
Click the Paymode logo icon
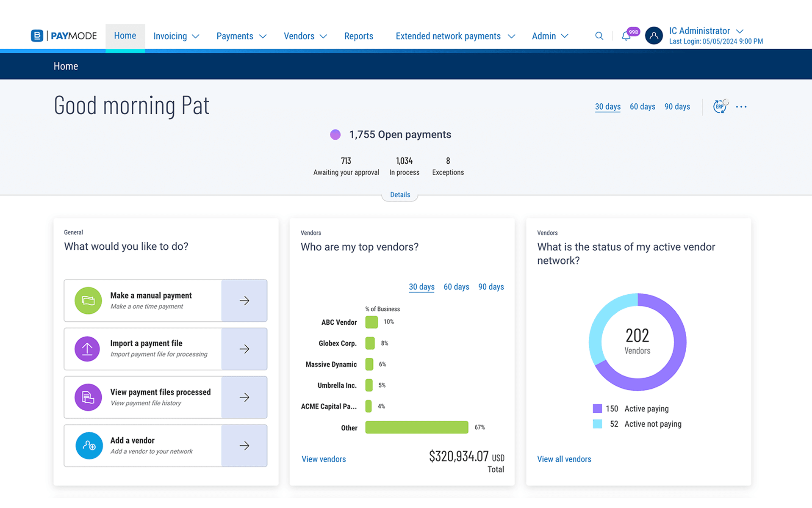(36, 36)
